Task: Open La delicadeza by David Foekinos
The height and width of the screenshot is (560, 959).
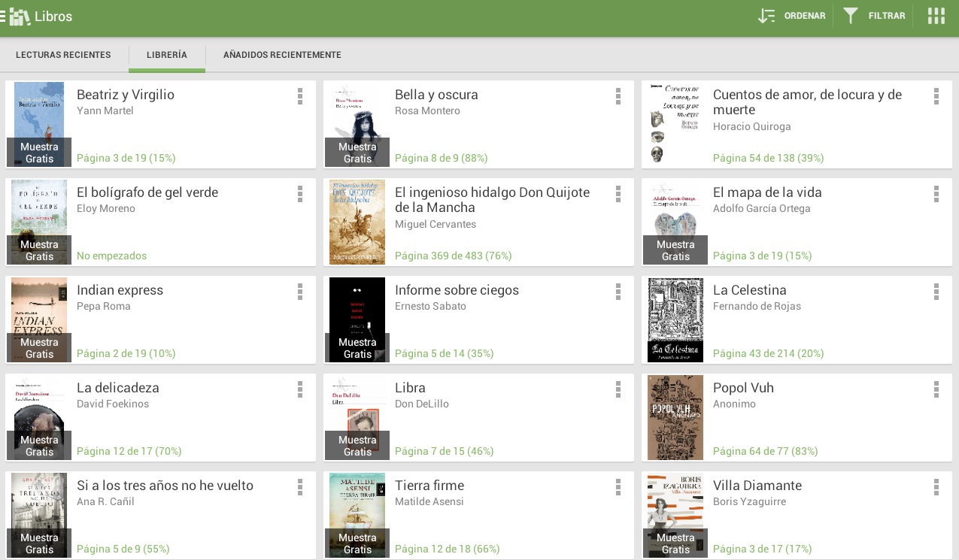Action: click(118, 388)
